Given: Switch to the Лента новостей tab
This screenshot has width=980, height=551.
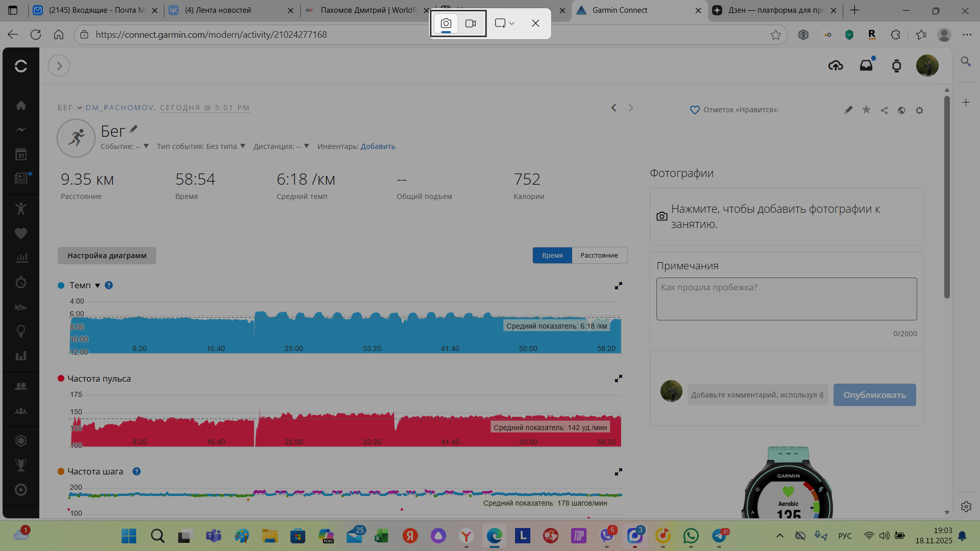Looking at the screenshot, I should pyautogui.click(x=232, y=10).
